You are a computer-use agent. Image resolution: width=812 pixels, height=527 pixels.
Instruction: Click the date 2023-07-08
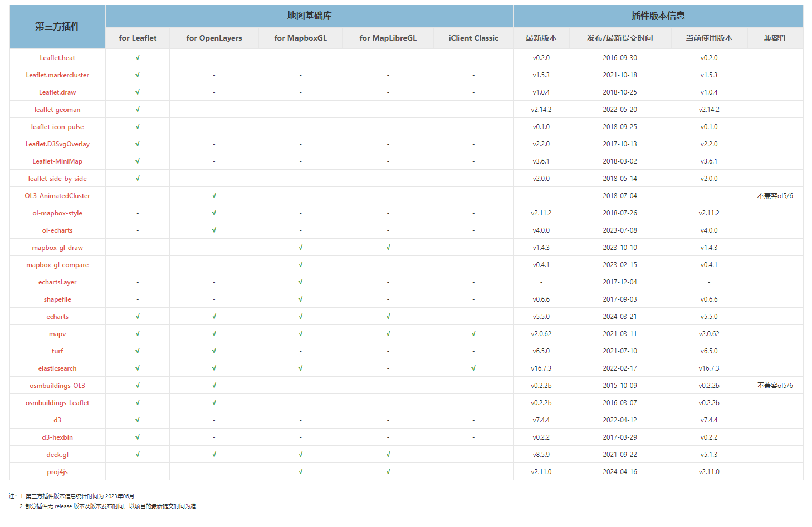(x=620, y=230)
